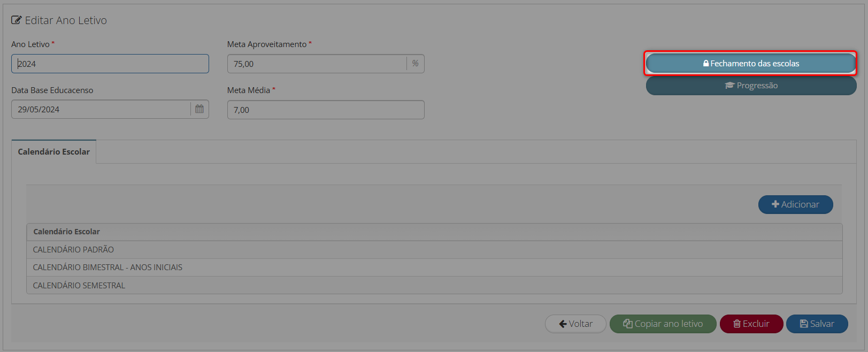Click the Meta Aproveitamento input field
The width and height of the screenshot is (868, 352).
coord(317,64)
